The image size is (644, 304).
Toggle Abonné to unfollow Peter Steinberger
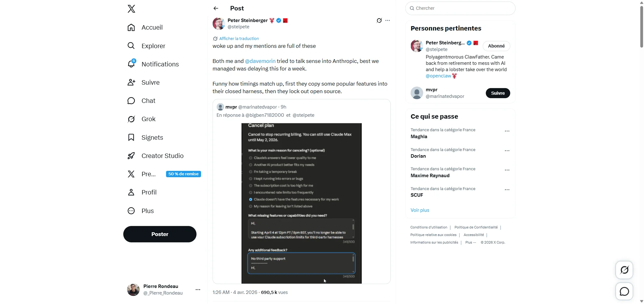click(496, 46)
